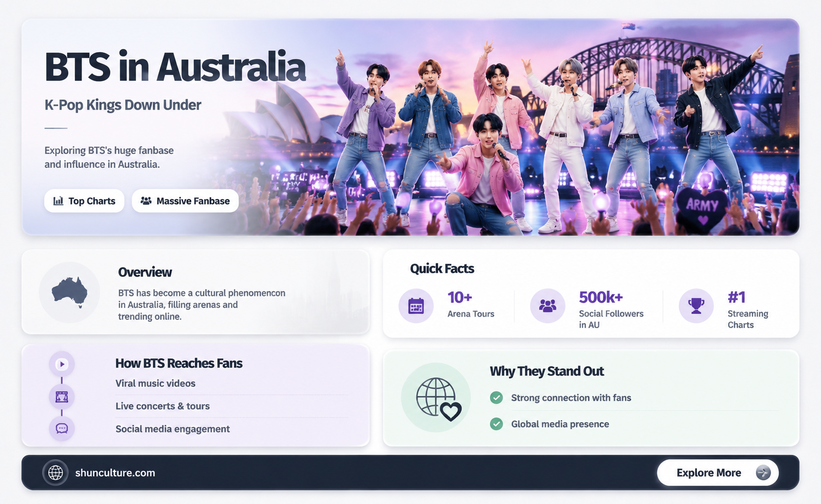Click the Social media engagement row

tap(231, 429)
